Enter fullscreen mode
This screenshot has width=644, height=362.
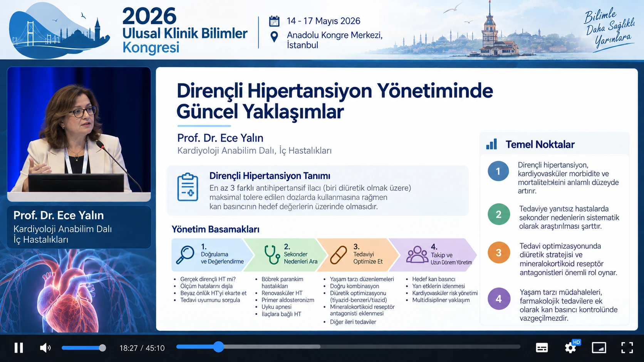627,348
